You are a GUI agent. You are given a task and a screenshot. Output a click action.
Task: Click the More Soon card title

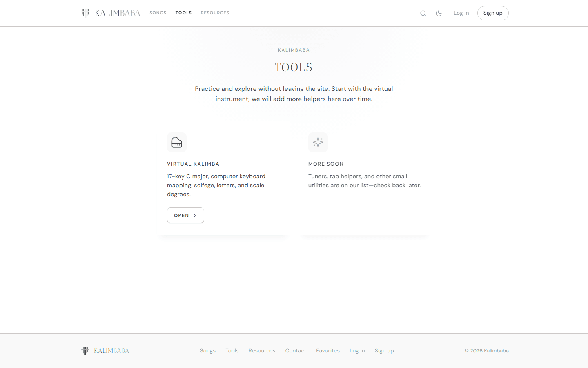tap(326, 164)
